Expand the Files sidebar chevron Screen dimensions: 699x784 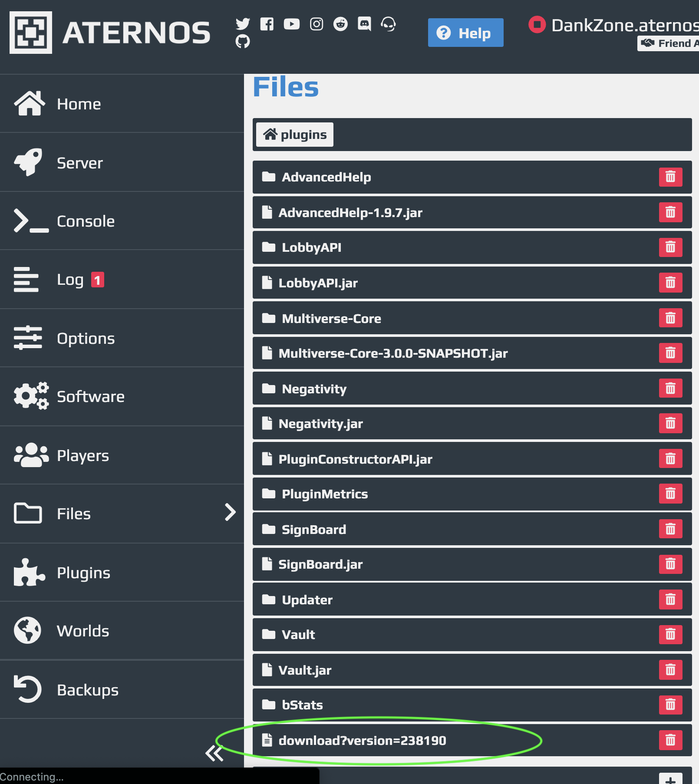230,513
